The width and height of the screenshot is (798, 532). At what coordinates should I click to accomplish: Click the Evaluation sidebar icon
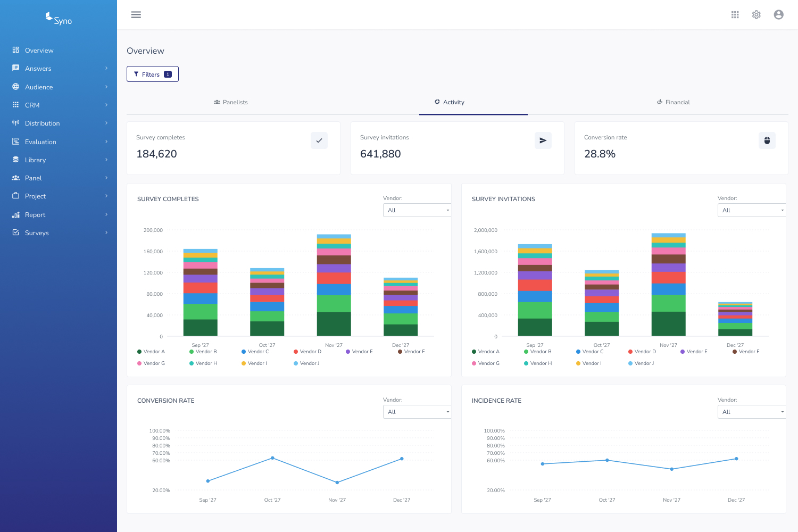click(16, 142)
